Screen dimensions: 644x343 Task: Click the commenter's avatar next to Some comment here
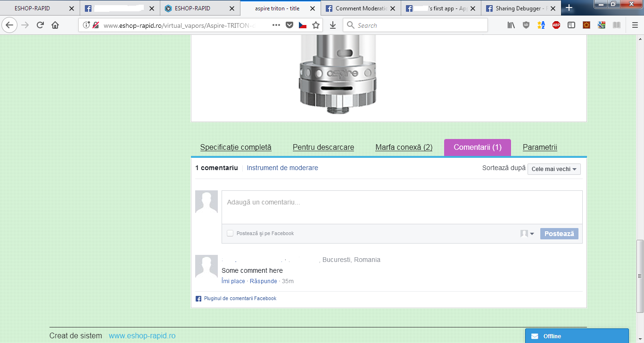pyautogui.click(x=206, y=267)
